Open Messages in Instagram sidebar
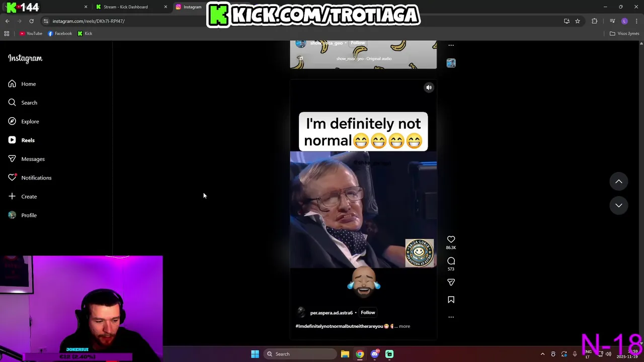 click(27, 159)
